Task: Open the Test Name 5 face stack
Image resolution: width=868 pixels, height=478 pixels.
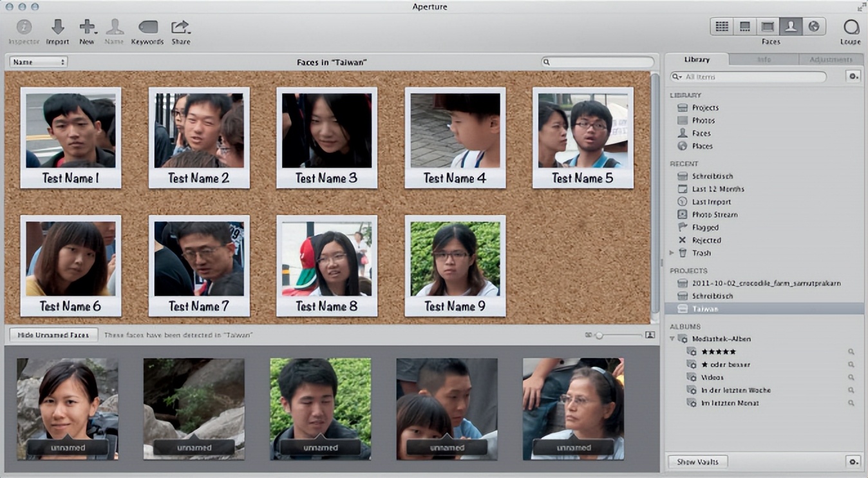Action: click(x=583, y=138)
